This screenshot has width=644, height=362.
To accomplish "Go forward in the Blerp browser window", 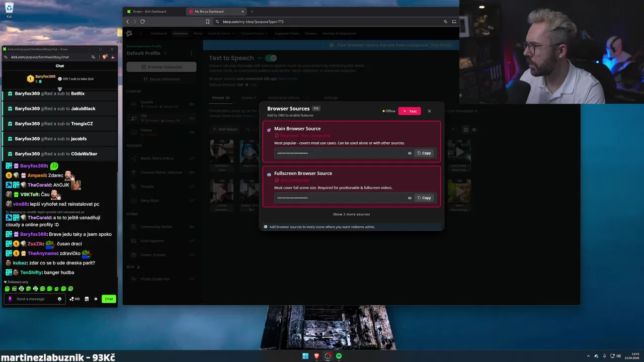I will pyautogui.click(x=135, y=22).
